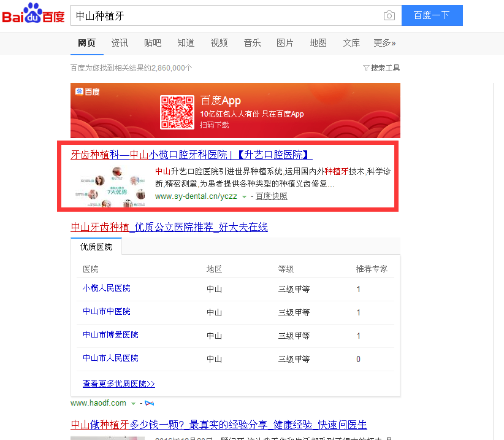Viewport: 504px width, 440px height.
Task: Click the dental result thumbnail showing 7大优势
Action: (110, 187)
